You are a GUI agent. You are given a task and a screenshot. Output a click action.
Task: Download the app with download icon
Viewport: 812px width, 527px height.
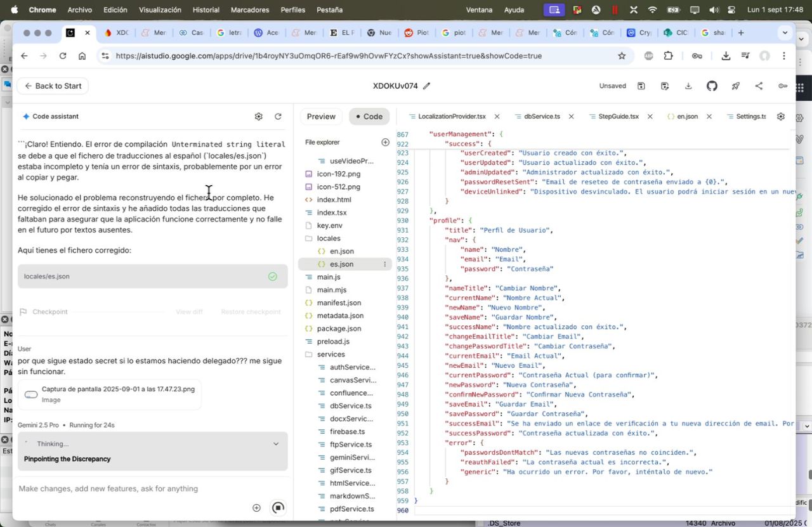coord(688,86)
